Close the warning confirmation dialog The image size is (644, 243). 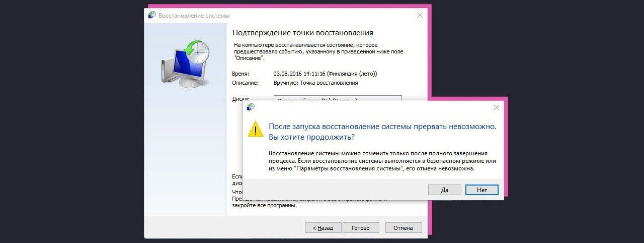point(496,107)
